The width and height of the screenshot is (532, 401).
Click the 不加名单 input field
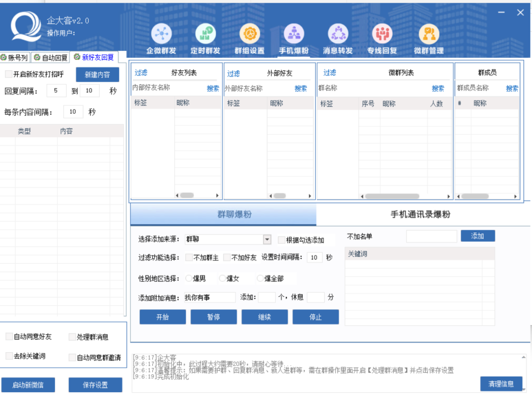431,237
